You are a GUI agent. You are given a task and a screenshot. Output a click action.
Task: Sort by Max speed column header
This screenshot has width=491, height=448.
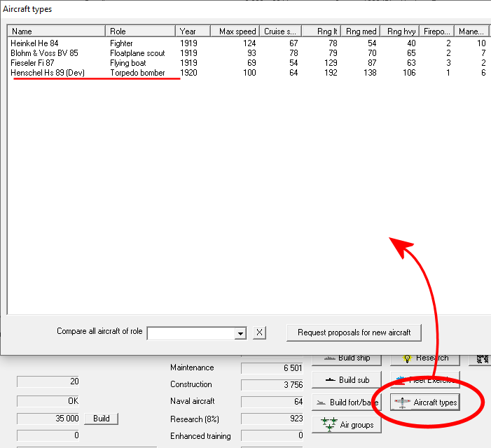coord(236,31)
